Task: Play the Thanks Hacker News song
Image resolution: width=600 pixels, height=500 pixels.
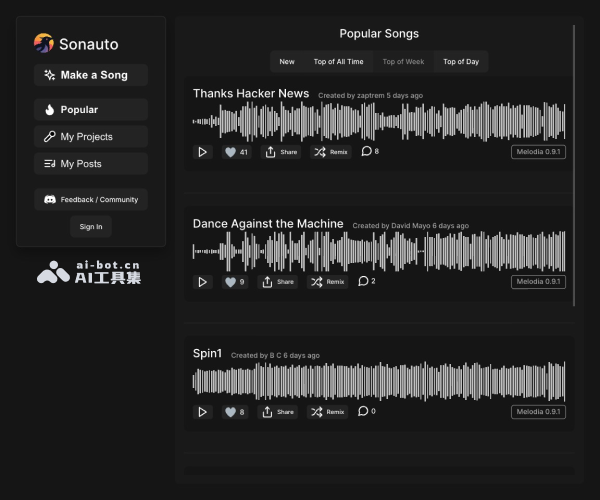Action: coord(203,152)
